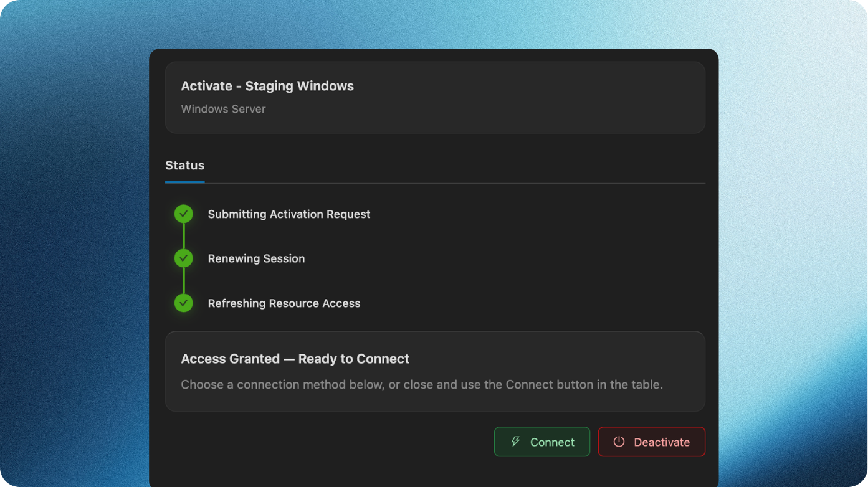Click the 'Refreshing Resource Access' step text
868x487 pixels.
tap(284, 303)
